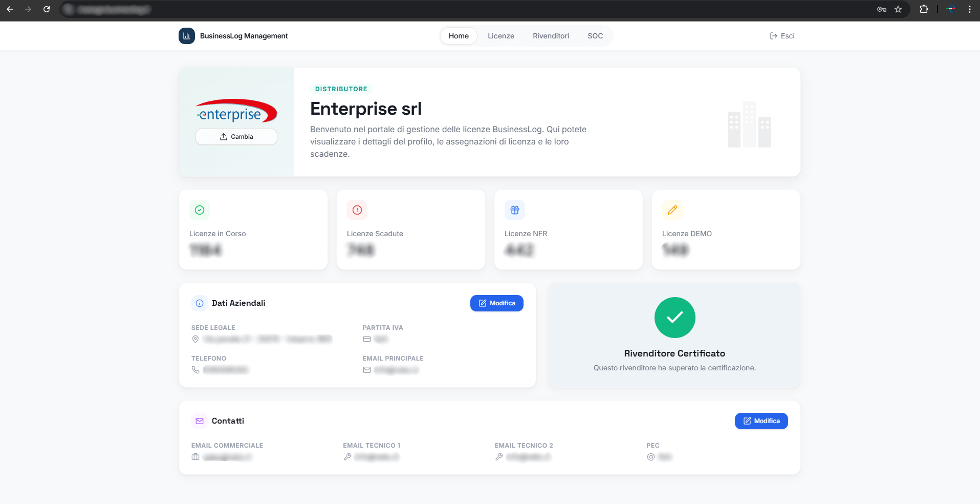980x504 pixels.
Task: Open the Rivenditori section
Action: 551,36
